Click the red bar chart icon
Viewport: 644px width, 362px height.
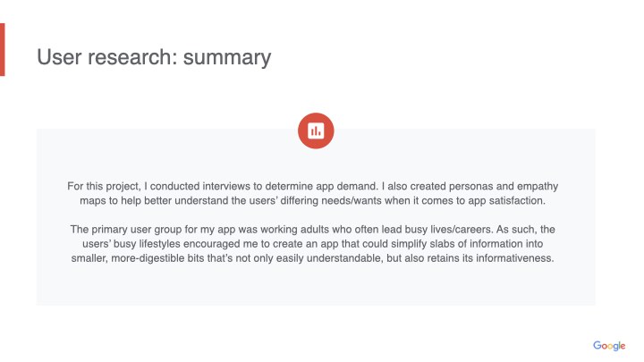(315, 130)
